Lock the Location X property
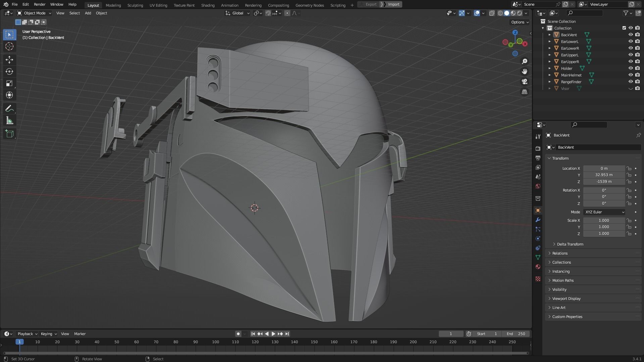Screen dimensions: 644x362 tap(629, 168)
